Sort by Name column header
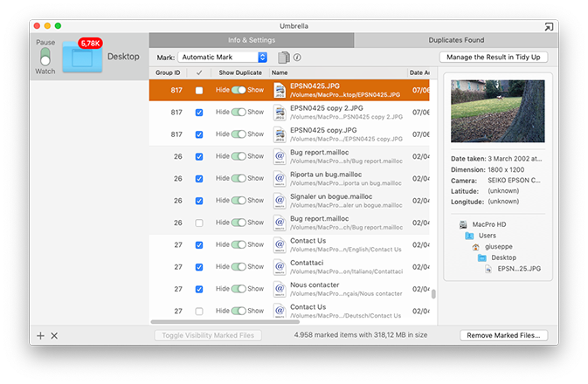Viewport: 588px width, 384px height. click(x=336, y=72)
